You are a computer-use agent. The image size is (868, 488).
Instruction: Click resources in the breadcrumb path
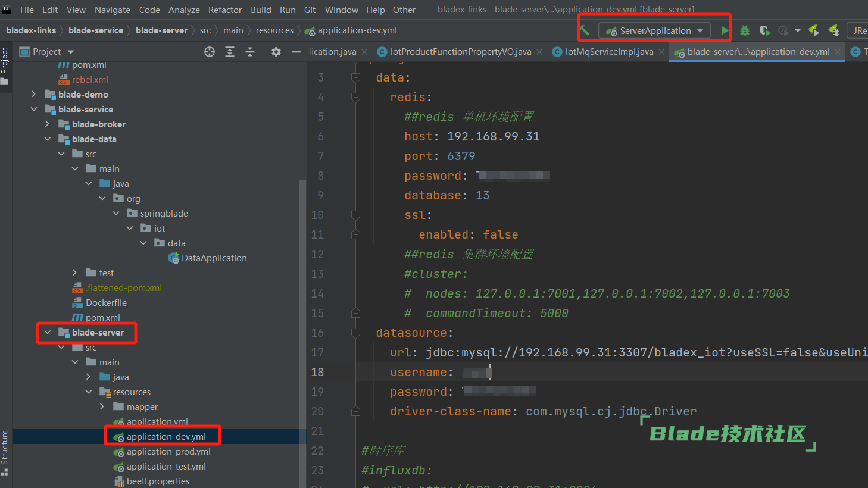point(274,30)
